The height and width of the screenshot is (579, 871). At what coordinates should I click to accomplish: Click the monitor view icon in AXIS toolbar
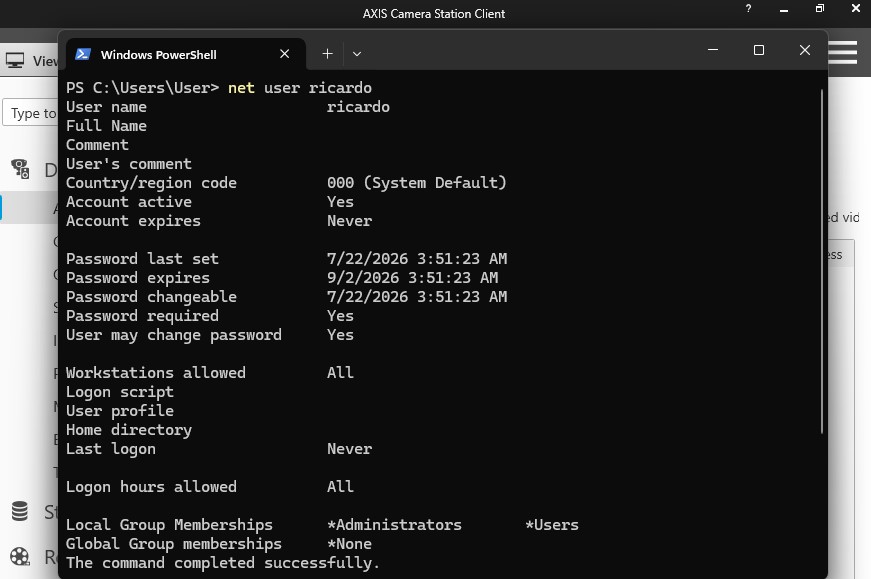(x=15, y=60)
